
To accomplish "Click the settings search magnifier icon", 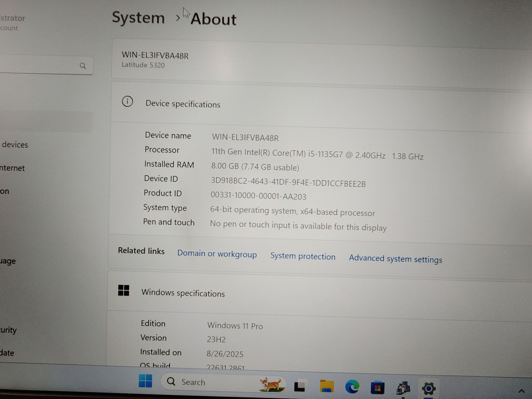I will (83, 66).
